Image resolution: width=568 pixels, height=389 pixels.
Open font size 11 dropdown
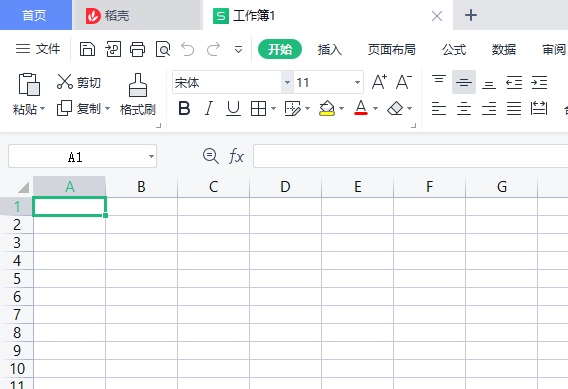(357, 83)
